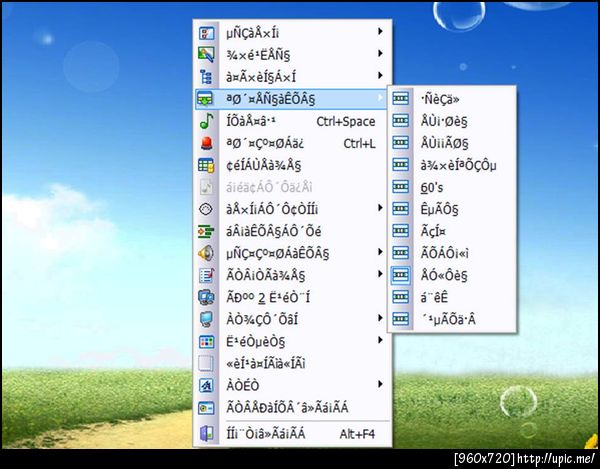Click the dual monitors icon next to '2'
The image size is (600, 469).
coord(206,297)
